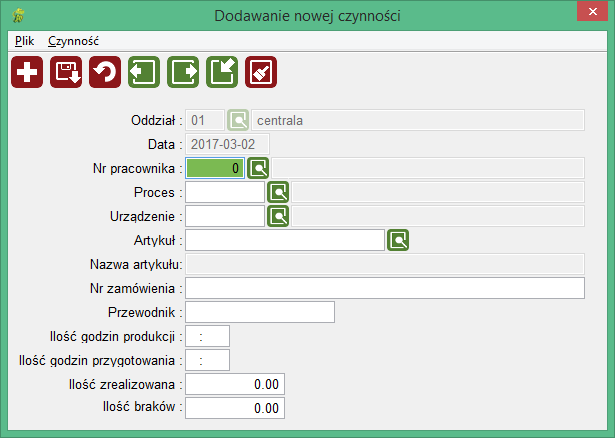Click the Artykuł input field

(285, 240)
